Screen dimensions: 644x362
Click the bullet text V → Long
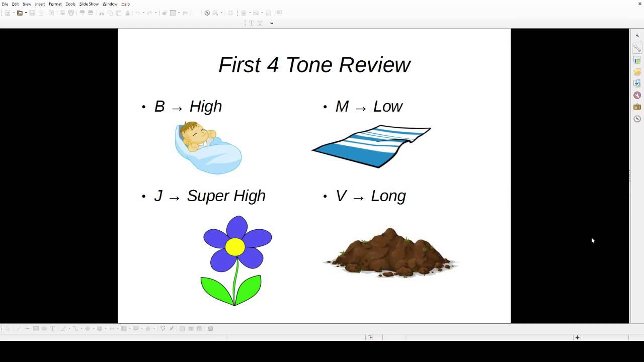[x=370, y=196]
